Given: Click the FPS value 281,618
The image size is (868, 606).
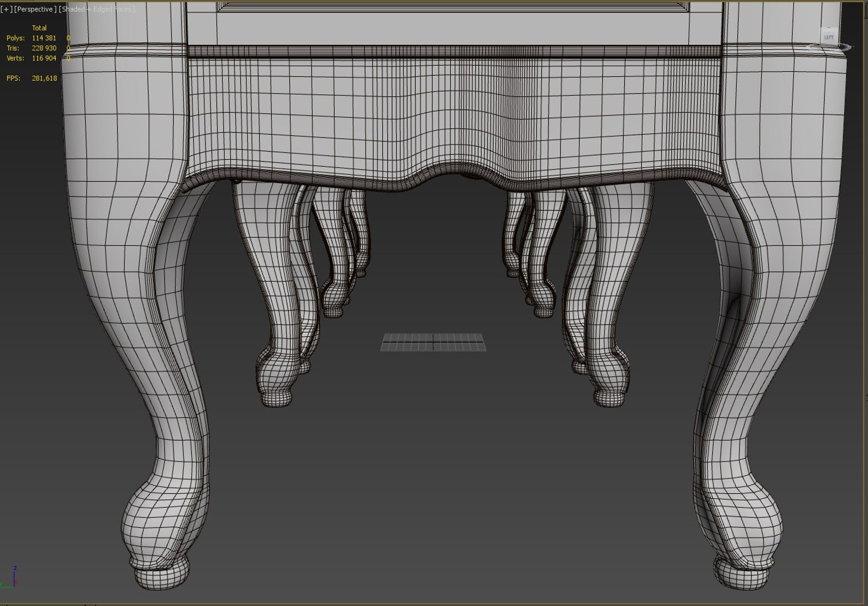Looking at the screenshot, I should tap(44, 79).
